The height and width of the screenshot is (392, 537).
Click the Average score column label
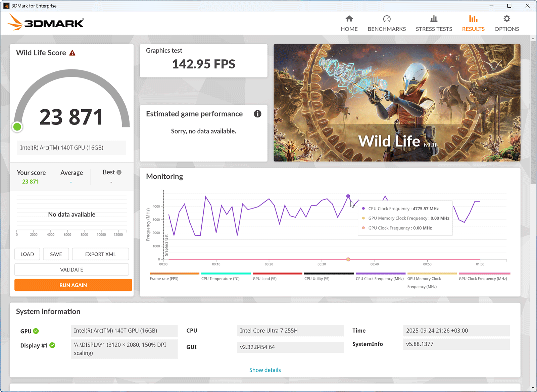(x=72, y=173)
